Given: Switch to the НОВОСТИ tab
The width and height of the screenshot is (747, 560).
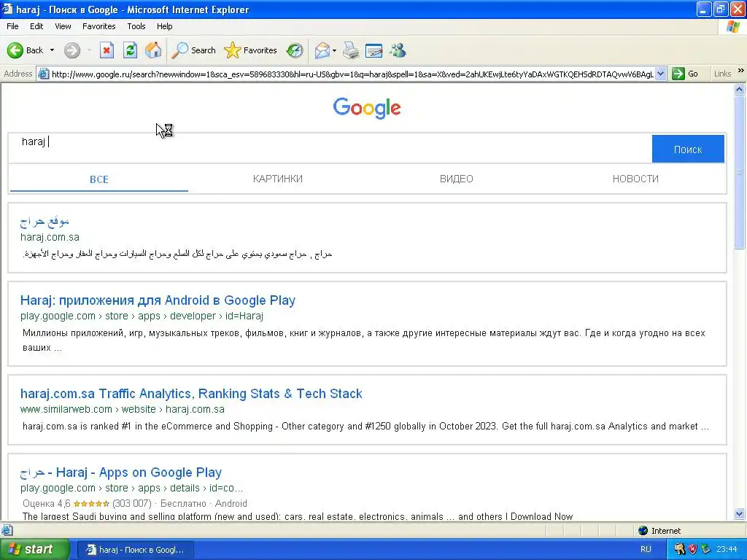Looking at the screenshot, I should click(635, 179).
